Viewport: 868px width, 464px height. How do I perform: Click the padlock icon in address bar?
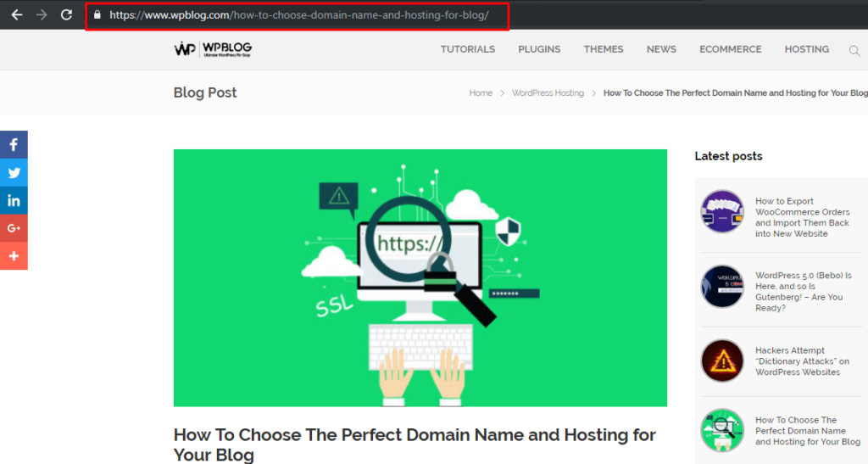[97, 15]
